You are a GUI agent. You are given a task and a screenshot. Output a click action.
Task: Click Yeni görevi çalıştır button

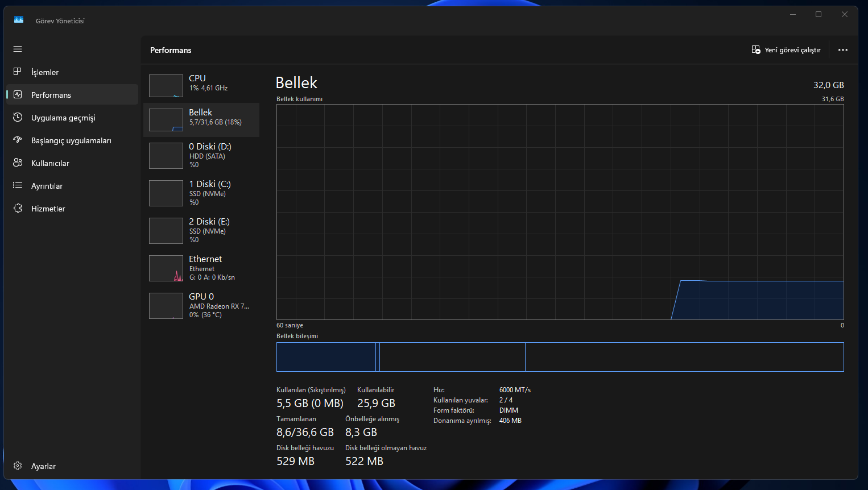point(786,50)
